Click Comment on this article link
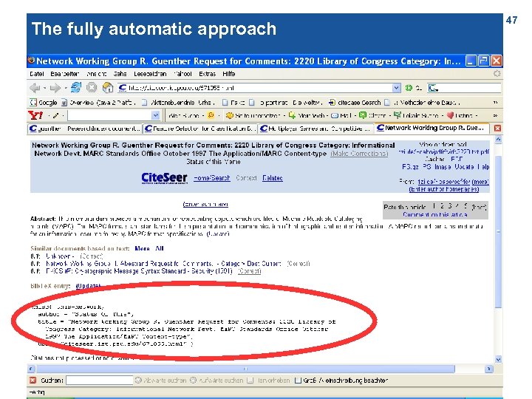 point(435,215)
